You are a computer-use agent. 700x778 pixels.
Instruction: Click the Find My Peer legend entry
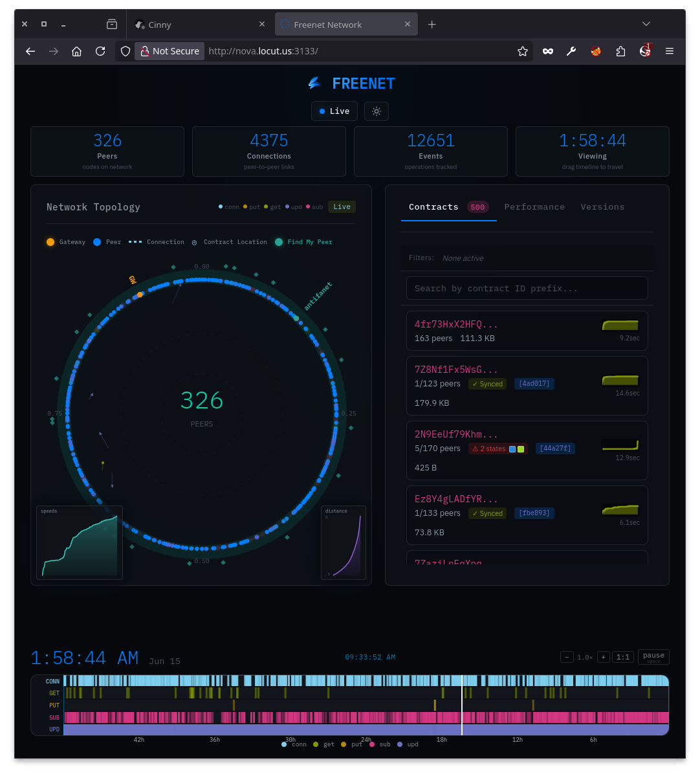(x=303, y=242)
